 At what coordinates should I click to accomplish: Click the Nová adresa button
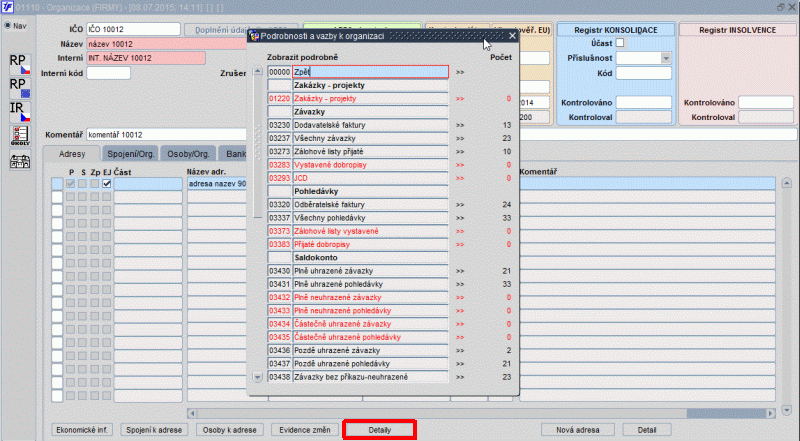(x=578, y=430)
